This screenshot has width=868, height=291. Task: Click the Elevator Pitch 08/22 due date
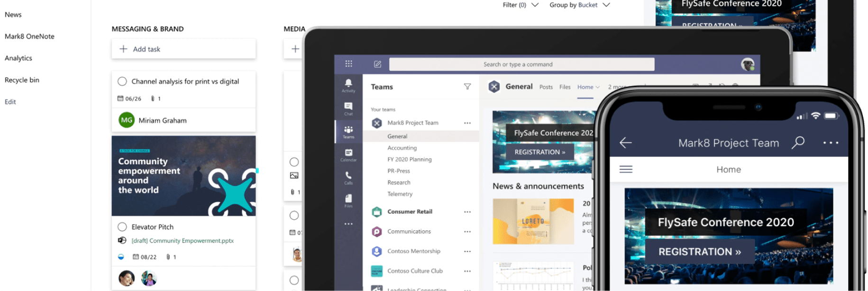pos(145,257)
